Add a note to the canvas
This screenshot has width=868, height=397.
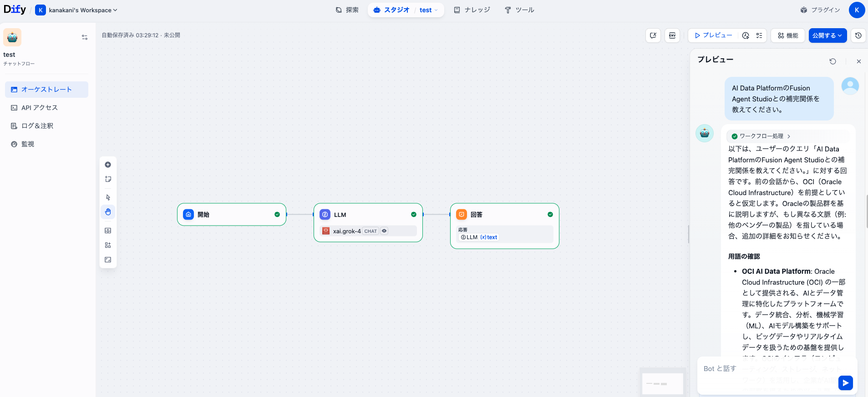[108, 179]
